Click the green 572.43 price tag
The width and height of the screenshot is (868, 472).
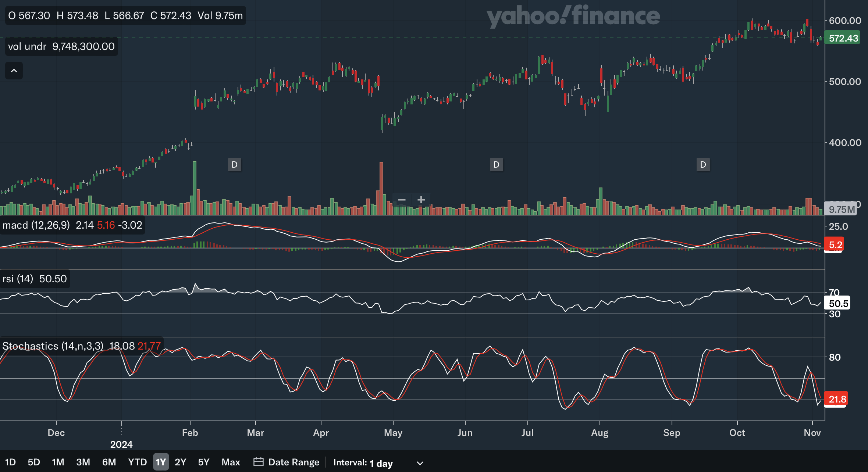(843, 38)
